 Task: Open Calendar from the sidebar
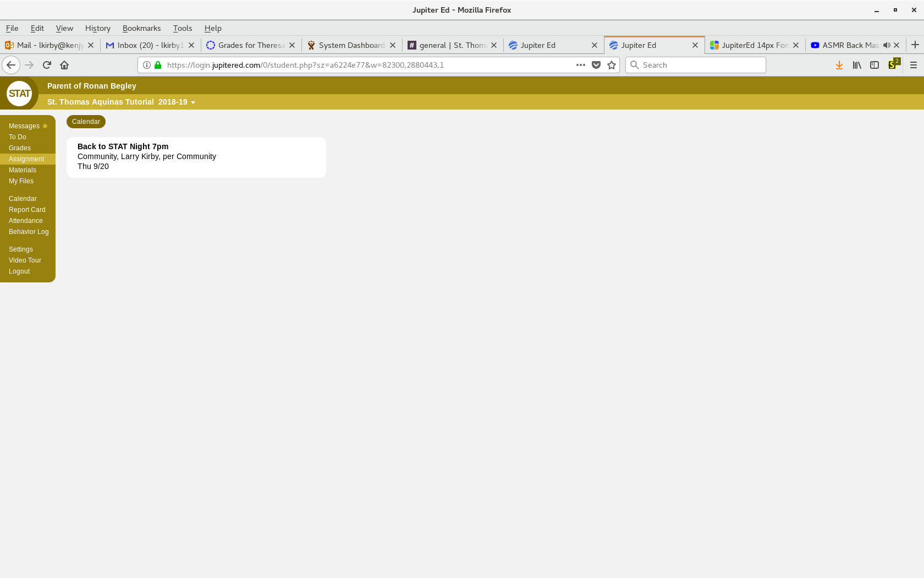click(x=23, y=199)
